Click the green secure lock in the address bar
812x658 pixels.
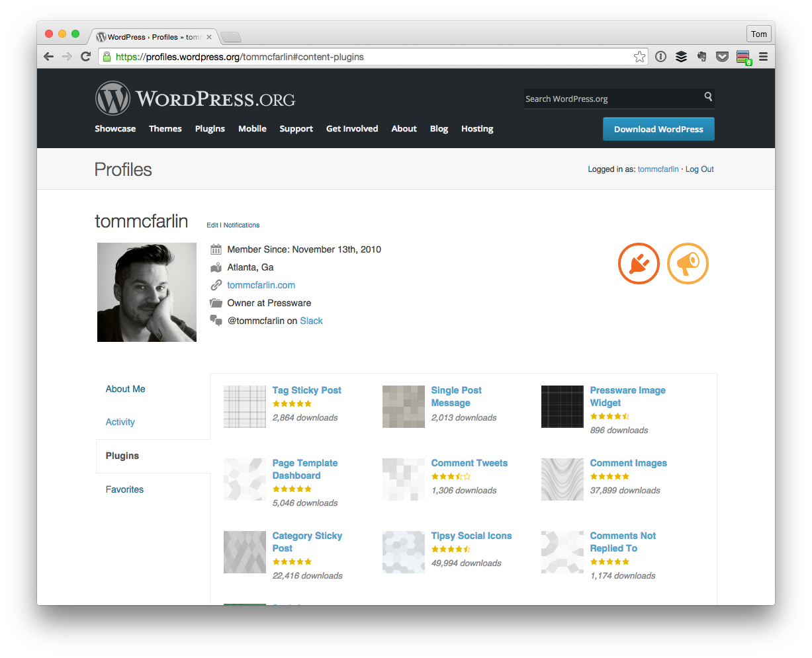click(107, 57)
